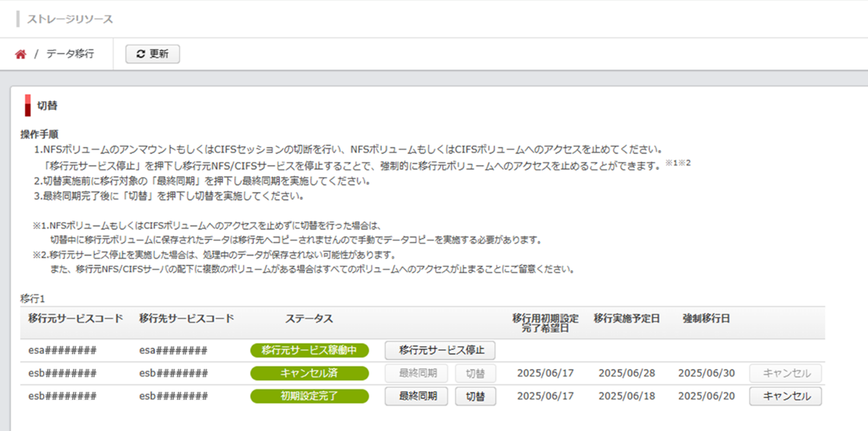Click the ステータス column header
Screen dimensions: 868x431
click(309, 319)
